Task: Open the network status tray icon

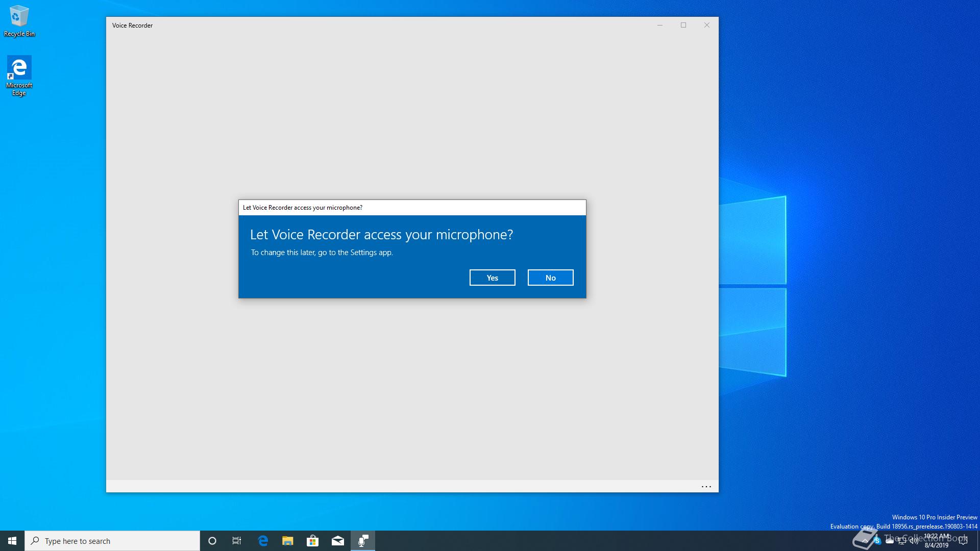Action: pos(902,541)
